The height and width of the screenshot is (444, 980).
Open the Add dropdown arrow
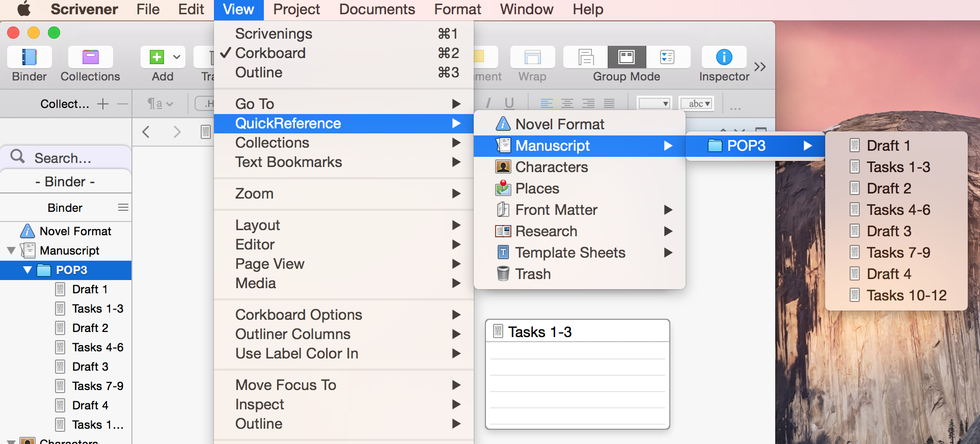coord(176,57)
